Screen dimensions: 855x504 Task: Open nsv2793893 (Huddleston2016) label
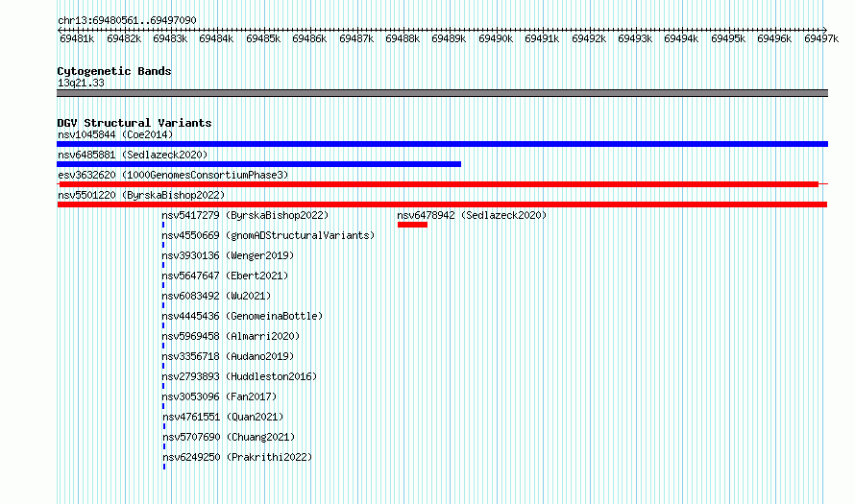coord(239,376)
